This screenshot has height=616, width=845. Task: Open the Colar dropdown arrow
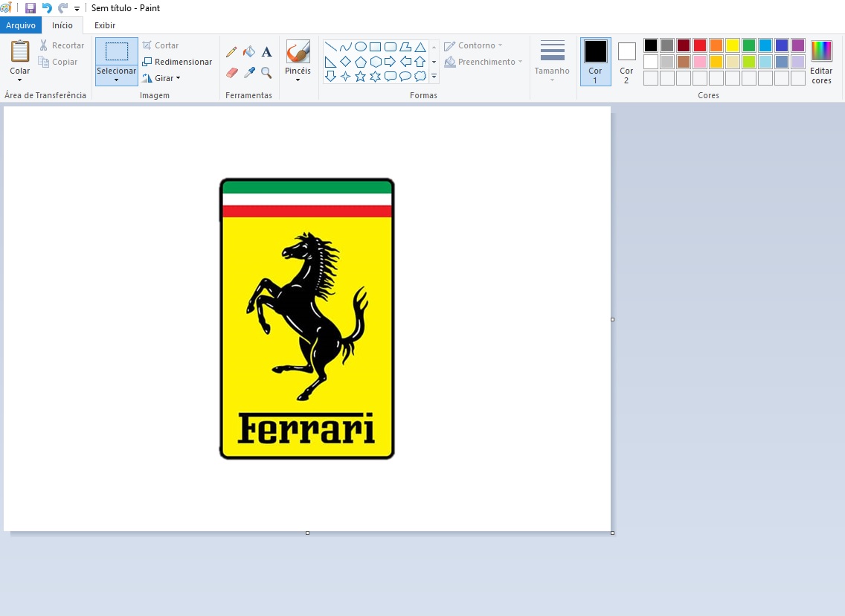click(x=20, y=80)
